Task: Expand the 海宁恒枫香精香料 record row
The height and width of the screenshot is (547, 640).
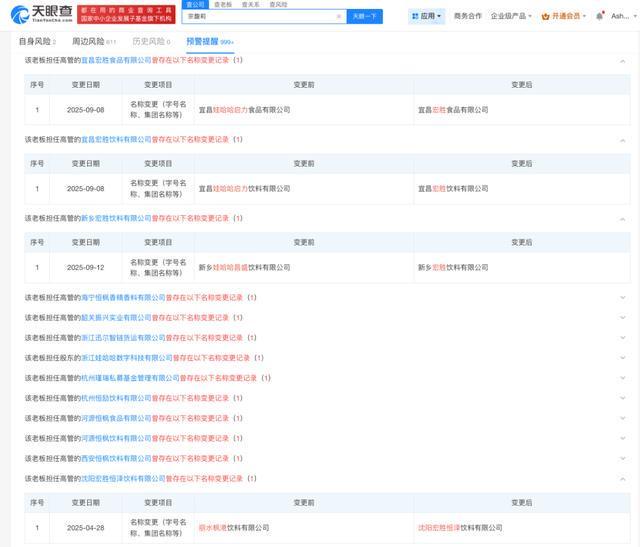Action: 623,298
